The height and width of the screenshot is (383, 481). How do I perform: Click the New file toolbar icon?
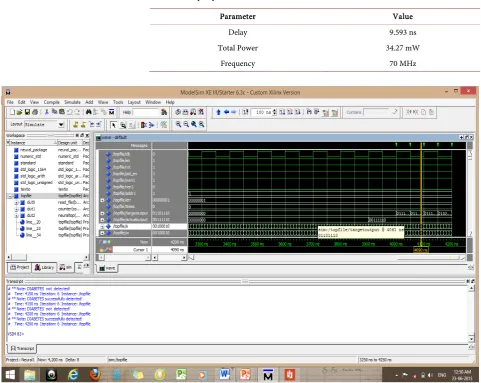click(x=12, y=112)
